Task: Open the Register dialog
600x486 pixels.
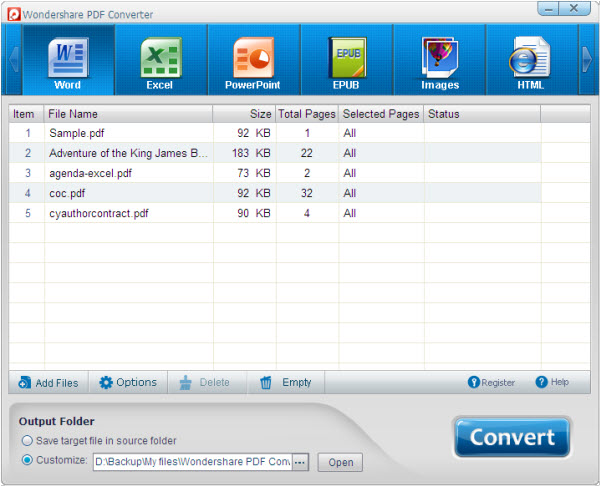Action: 491,382
